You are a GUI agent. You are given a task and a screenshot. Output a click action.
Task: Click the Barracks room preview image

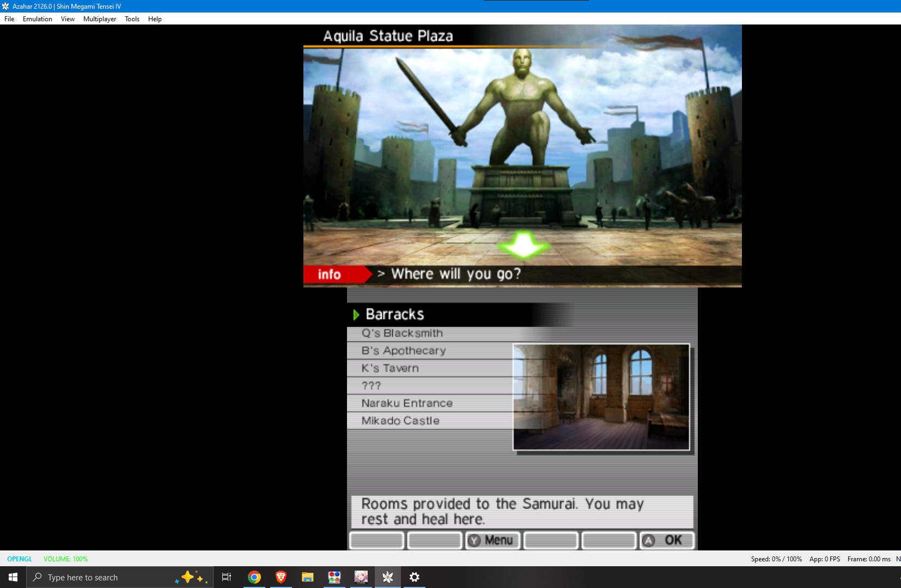pyautogui.click(x=601, y=397)
